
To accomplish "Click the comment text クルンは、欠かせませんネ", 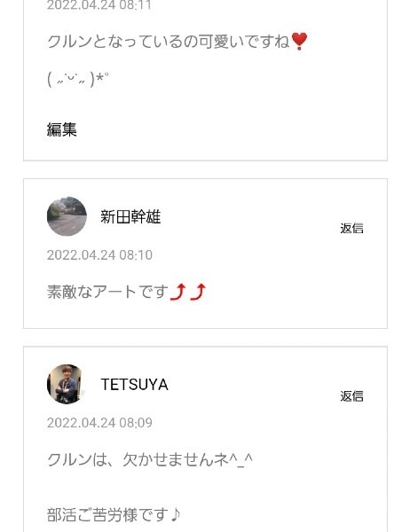I will point(138,459).
